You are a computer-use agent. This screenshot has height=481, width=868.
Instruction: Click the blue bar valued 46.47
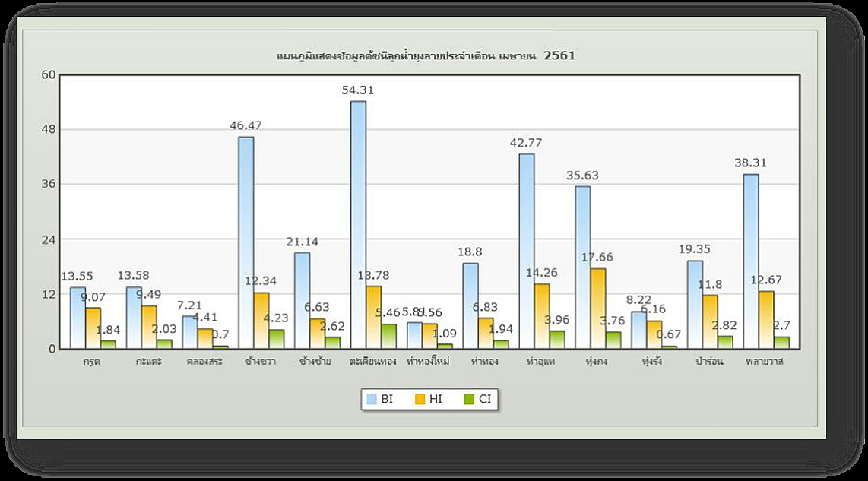pos(246,242)
